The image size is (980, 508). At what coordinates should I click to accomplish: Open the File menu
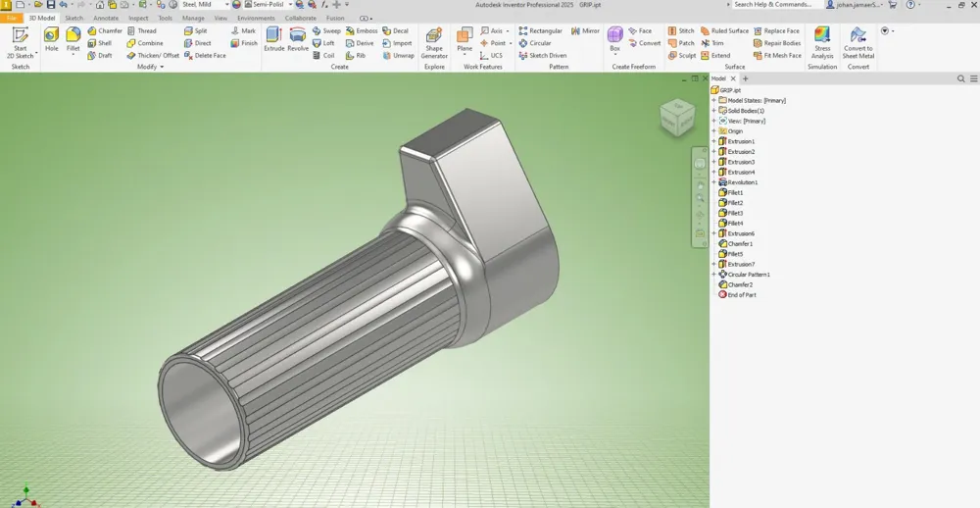coord(11,18)
